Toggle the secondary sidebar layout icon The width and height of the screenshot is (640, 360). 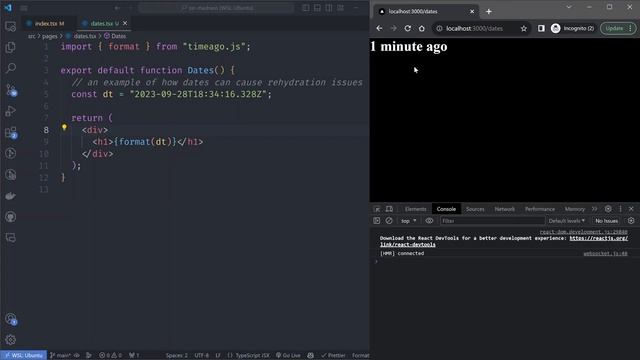coord(329,8)
